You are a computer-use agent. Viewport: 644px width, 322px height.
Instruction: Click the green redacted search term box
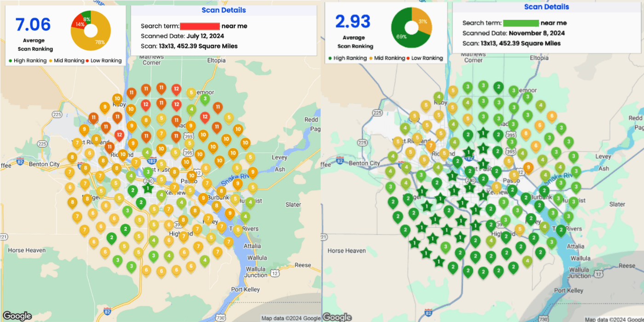521,23
